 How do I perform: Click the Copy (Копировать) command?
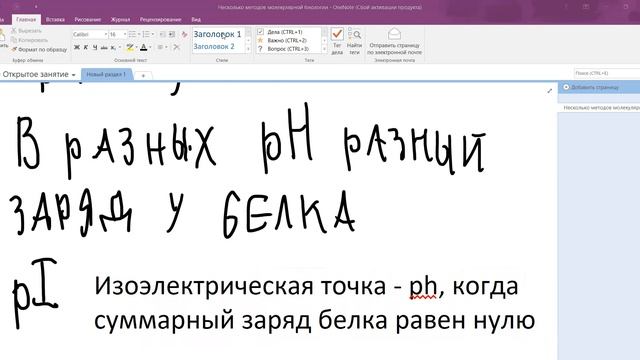coord(29,40)
